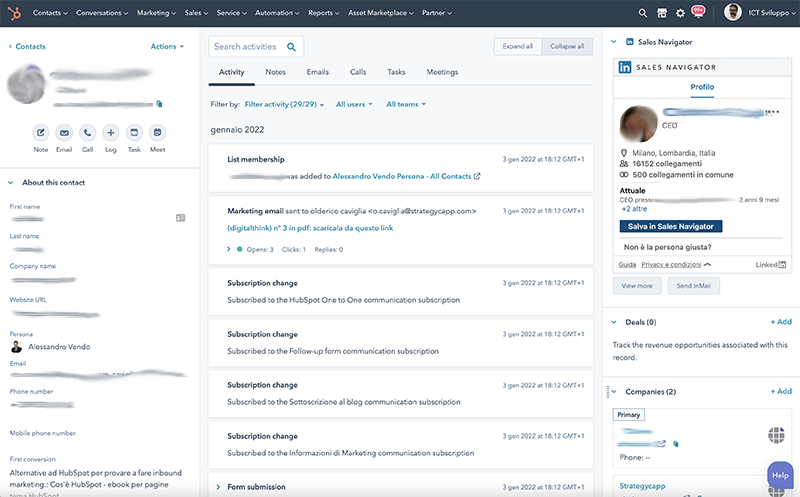Open the Marketplace storefront icon
This screenshot has height=497, width=800.
[x=662, y=13]
